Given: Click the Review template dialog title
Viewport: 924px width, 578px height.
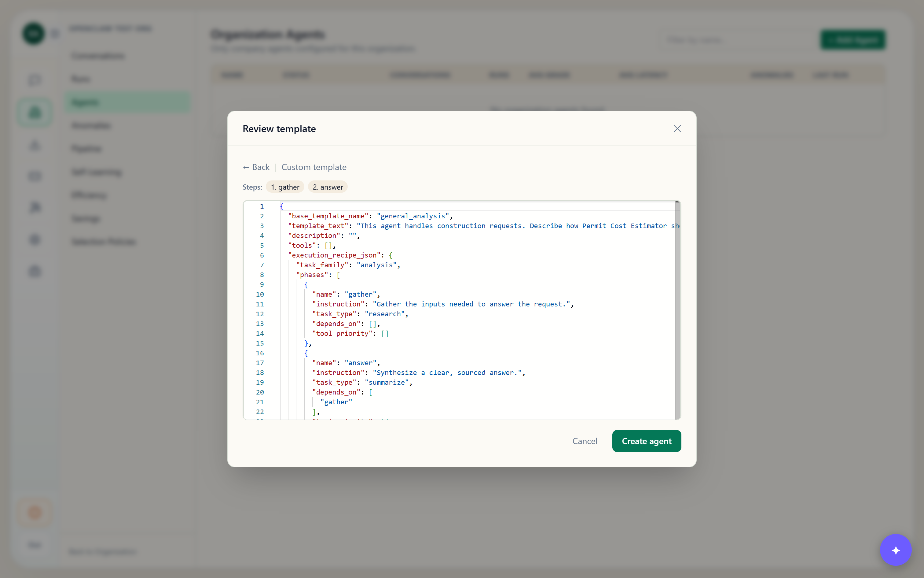Looking at the screenshot, I should 279,129.
